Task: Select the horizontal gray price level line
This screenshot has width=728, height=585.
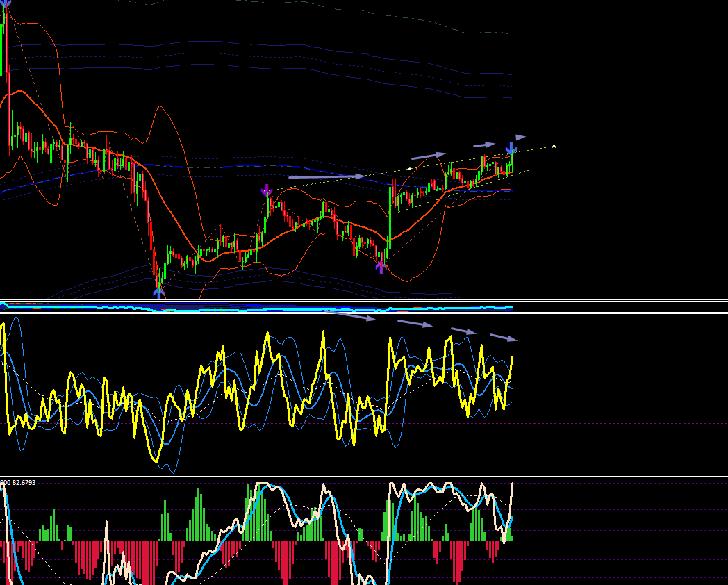Action: [x=364, y=154]
